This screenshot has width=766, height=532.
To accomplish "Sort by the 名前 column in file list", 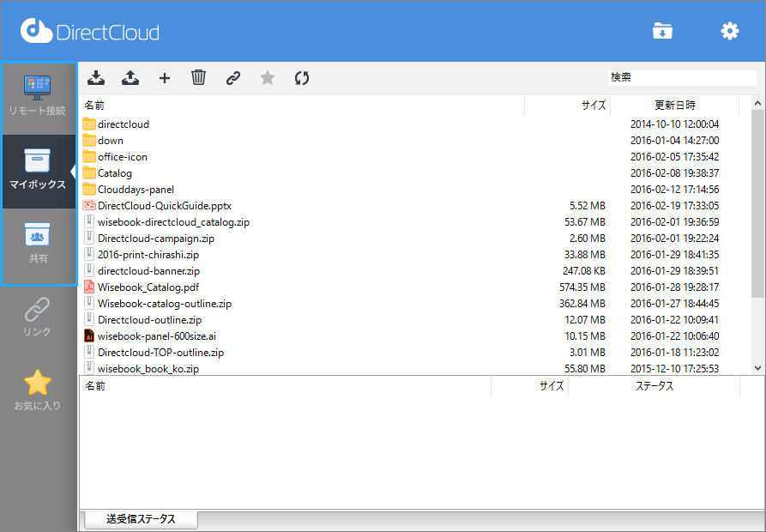I will [x=301, y=105].
